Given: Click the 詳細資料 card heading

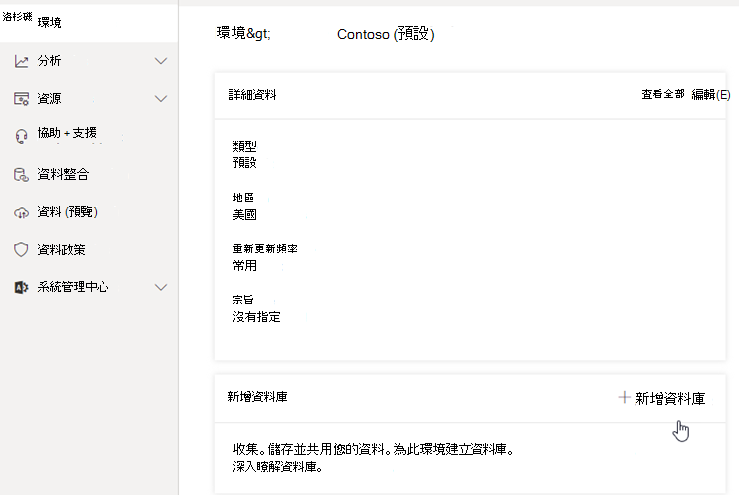Looking at the screenshot, I should coord(252,95).
